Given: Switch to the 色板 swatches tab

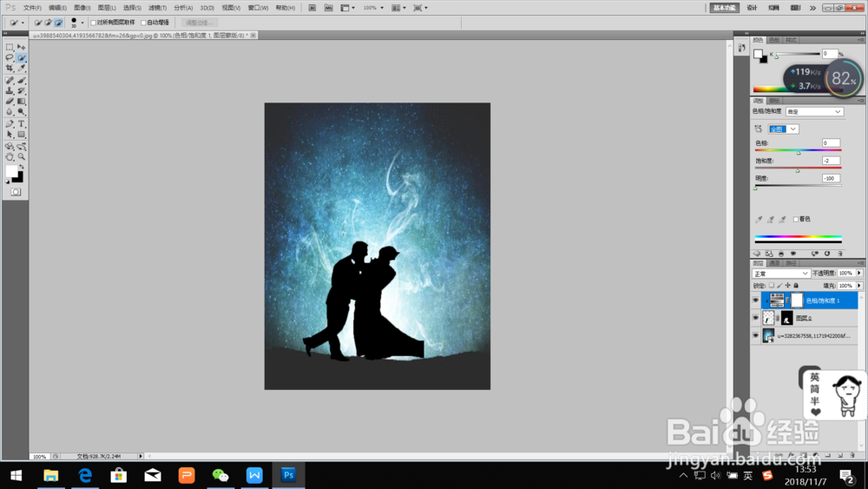Looking at the screenshot, I should tap(774, 40).
